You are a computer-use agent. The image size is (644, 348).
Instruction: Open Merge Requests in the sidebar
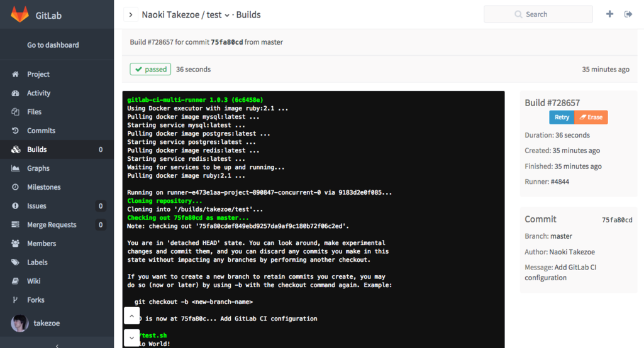(57, 224)
